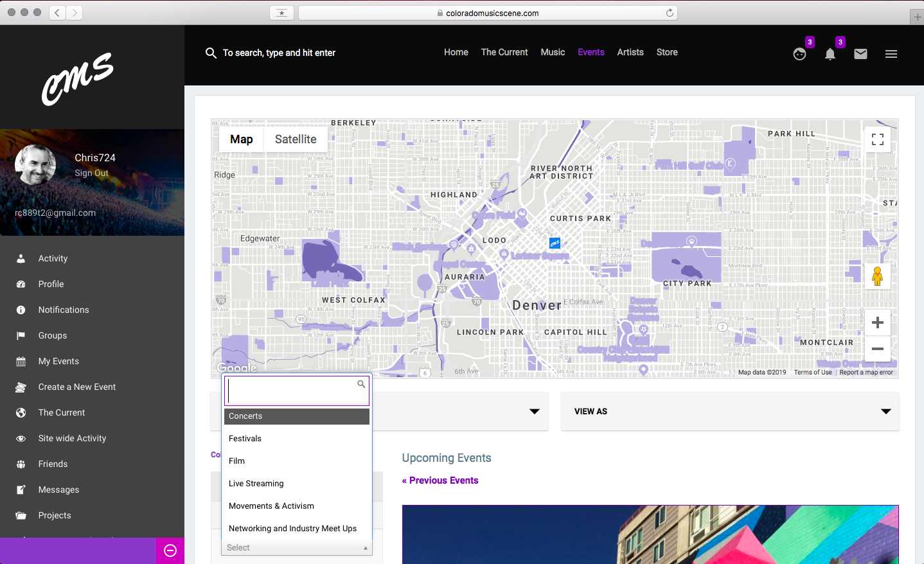Go to Artists in navigation bar
This screenshot has height=564, width=924.
pos(630,53)
